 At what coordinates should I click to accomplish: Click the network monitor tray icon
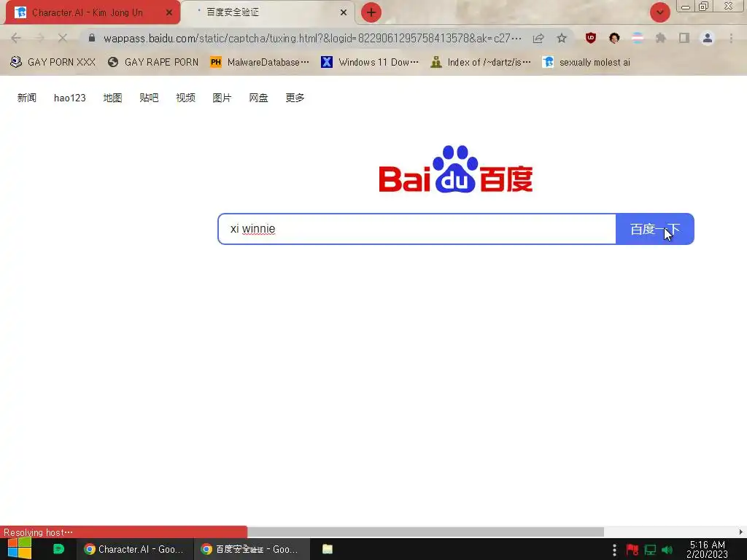pyautogui.click(x=650, y=550)
